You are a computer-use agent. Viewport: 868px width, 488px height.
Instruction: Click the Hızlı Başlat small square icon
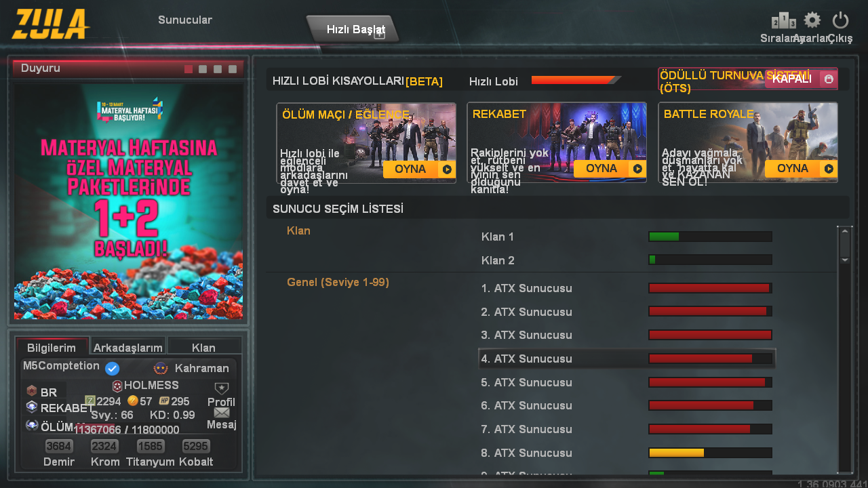click(x=379, y=33)
